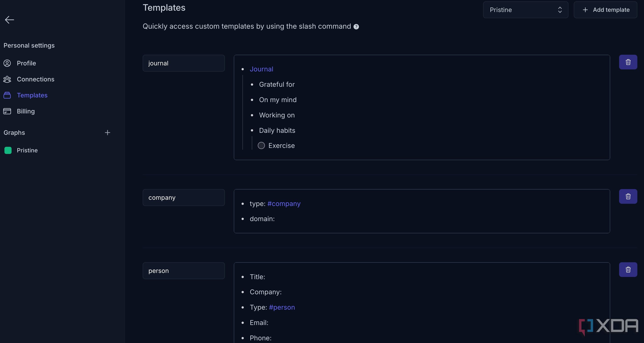Click the Phone: line in person template
The image size is (644, 343).
click(x=260, y=338)
